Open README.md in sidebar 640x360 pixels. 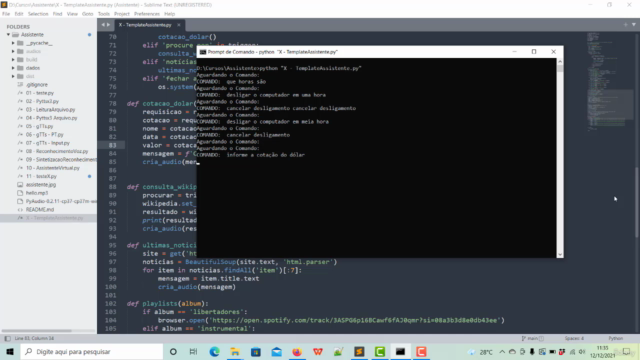40,210
